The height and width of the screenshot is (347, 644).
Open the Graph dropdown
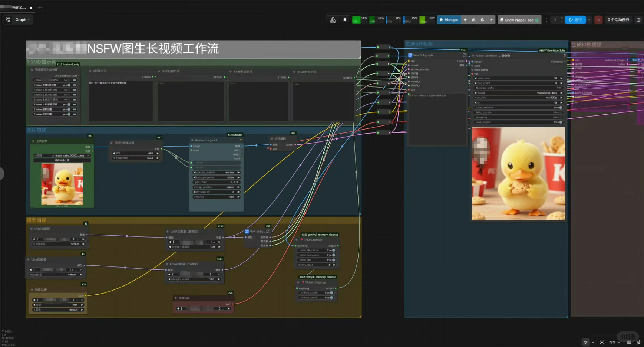click(x=23, y=20)
